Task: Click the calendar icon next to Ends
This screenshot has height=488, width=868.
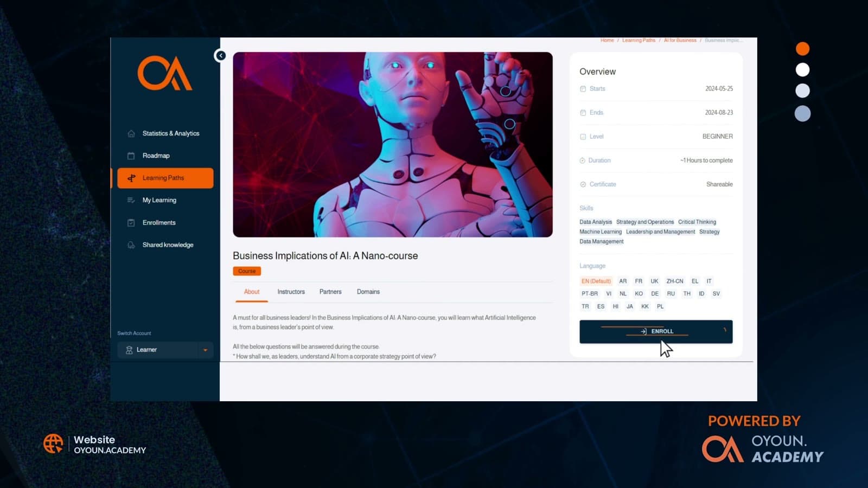Action: (x=583, y=113)
